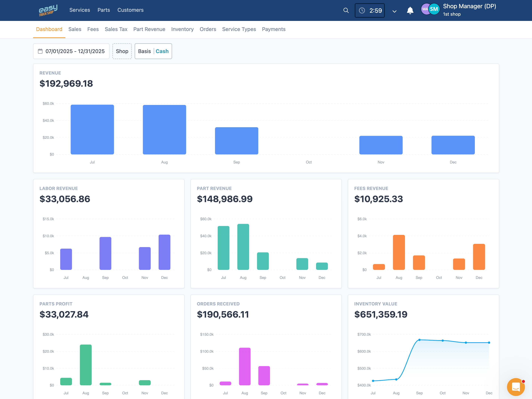Switch to the Fees tab
Viewport: 532px width, 399px height.
coord(93,29)
